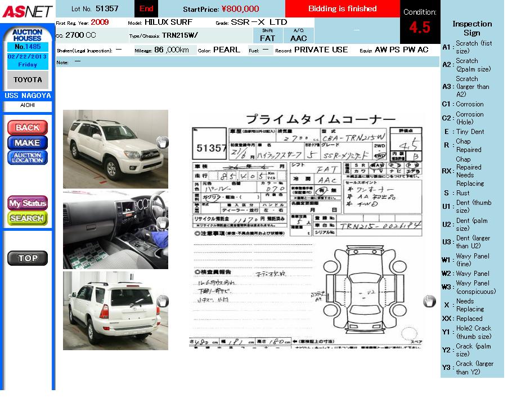Click hand icon on front photo
521x420 pixels.
pos(162,142)
